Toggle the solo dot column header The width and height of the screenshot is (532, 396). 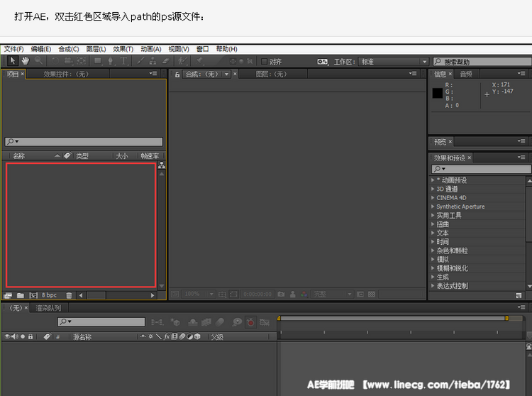tap(23, 336)
